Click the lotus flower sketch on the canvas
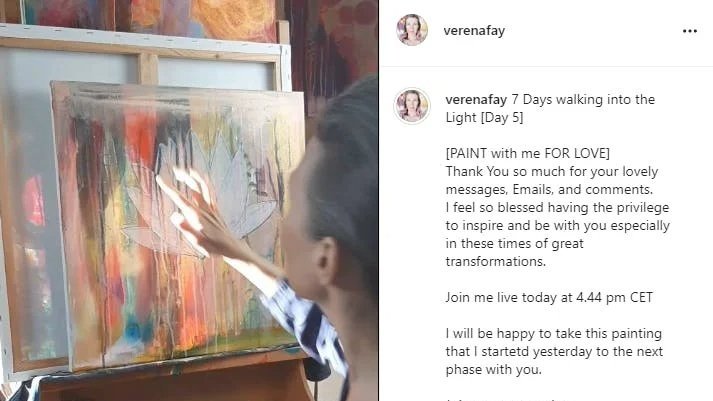Screen dimensions: 713x401 (200, 195)
